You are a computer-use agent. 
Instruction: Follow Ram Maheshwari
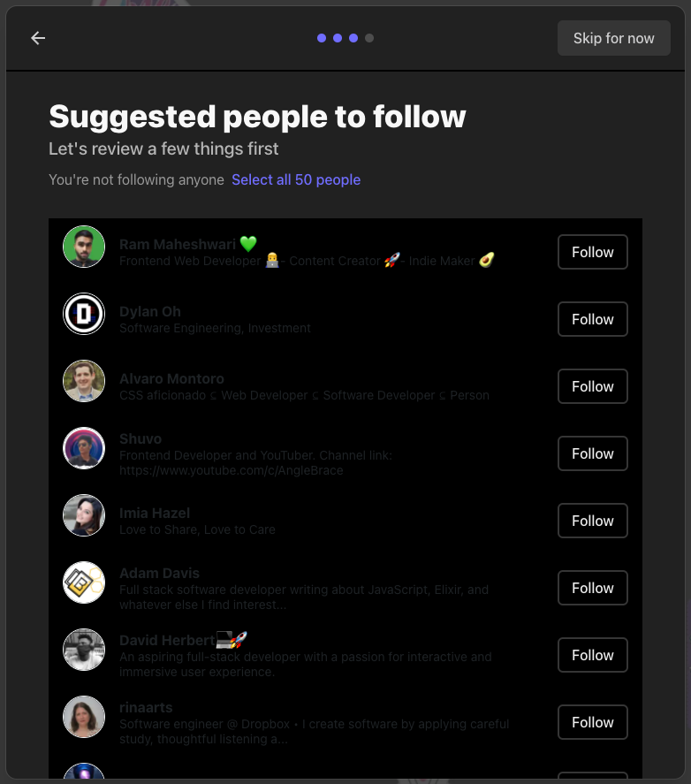(592, 252)
